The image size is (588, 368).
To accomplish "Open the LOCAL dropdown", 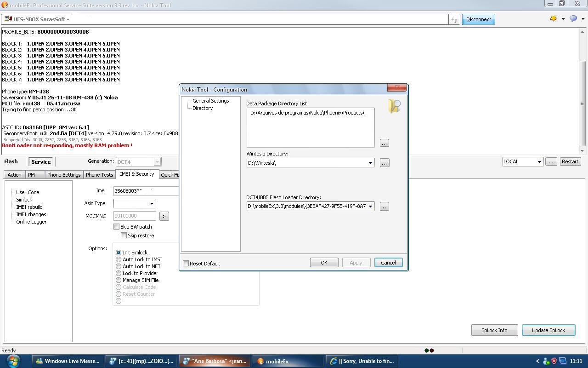I will [539, 161].
